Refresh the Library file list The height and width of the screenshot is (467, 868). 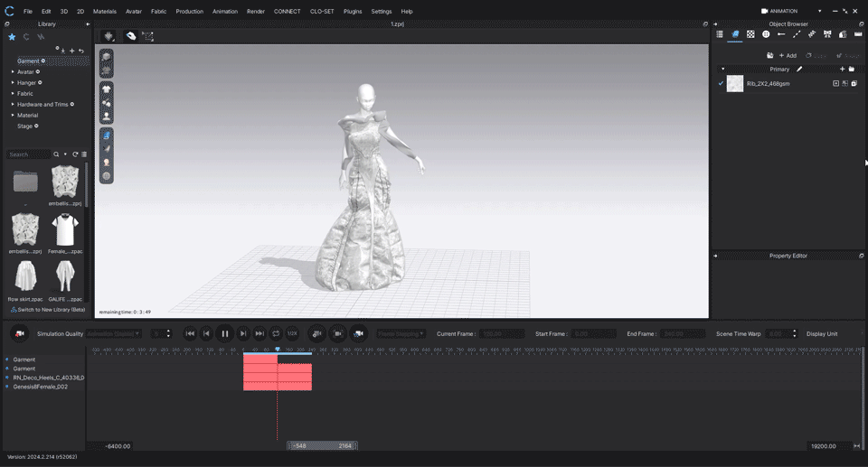coord(75,154)
